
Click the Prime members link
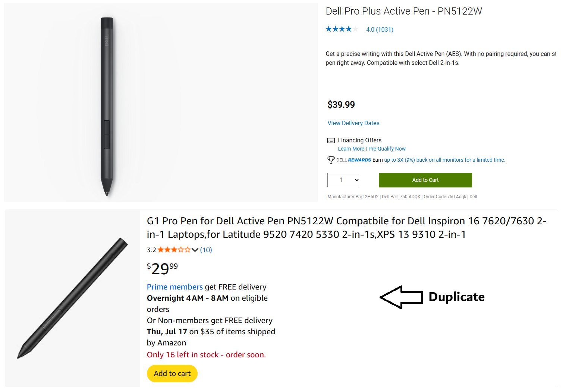174,287
